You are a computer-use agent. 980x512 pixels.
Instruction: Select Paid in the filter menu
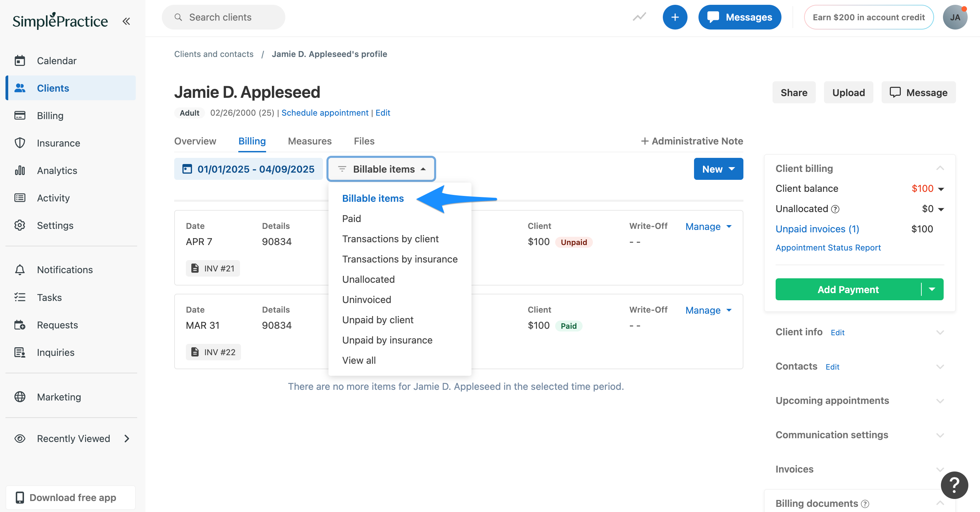point(351,219)
